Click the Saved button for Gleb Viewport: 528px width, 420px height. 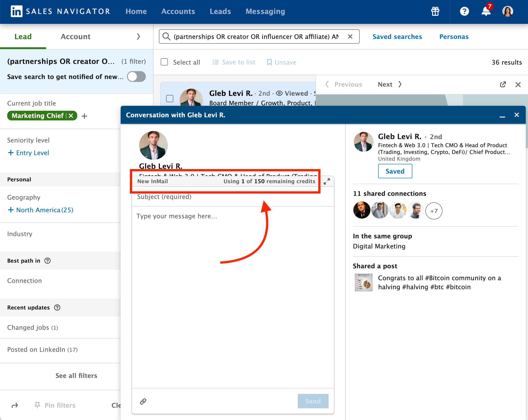coord(395,171)
